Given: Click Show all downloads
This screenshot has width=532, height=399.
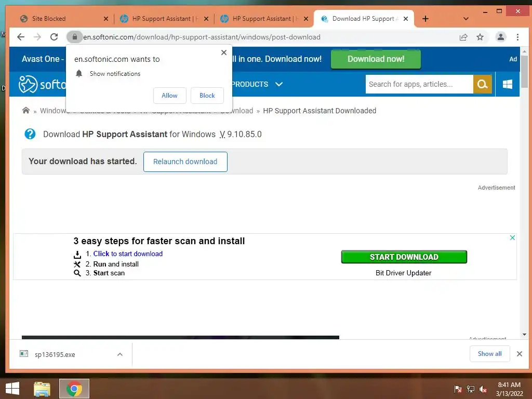Looking at the screenshot, I should (489, 354).
